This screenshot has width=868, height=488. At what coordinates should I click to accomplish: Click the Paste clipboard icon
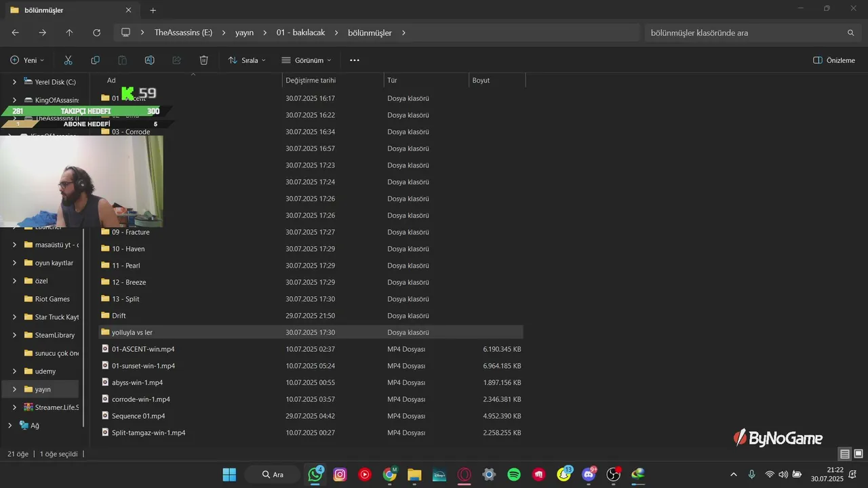point(122,60)
